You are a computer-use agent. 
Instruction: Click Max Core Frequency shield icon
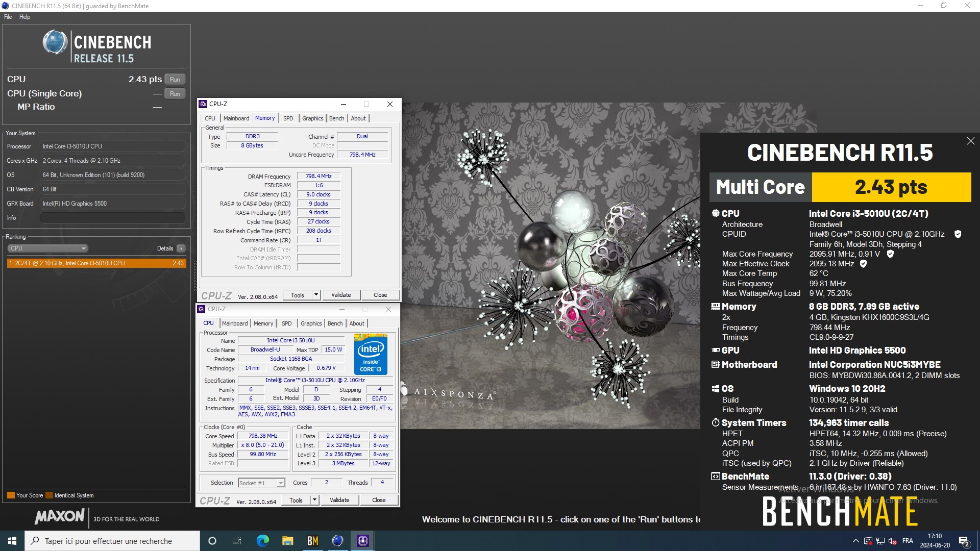pos(890,254)
